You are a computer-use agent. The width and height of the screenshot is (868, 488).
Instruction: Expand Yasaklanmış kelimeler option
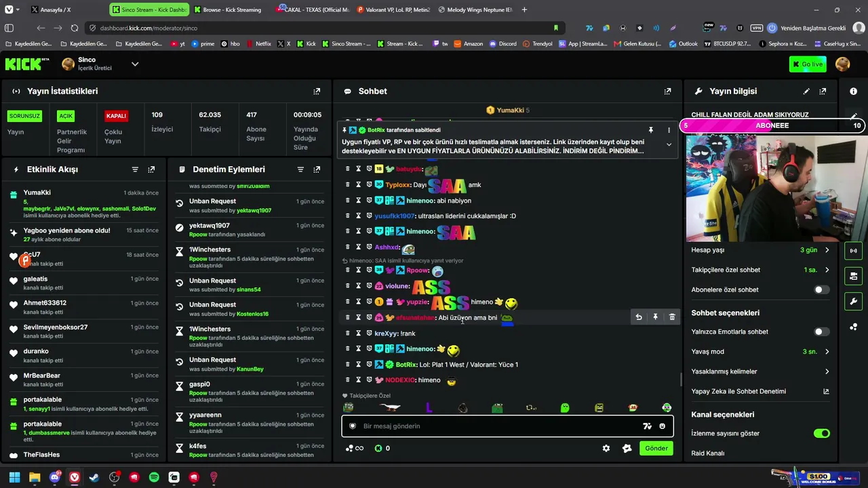[x=827, y=371]
